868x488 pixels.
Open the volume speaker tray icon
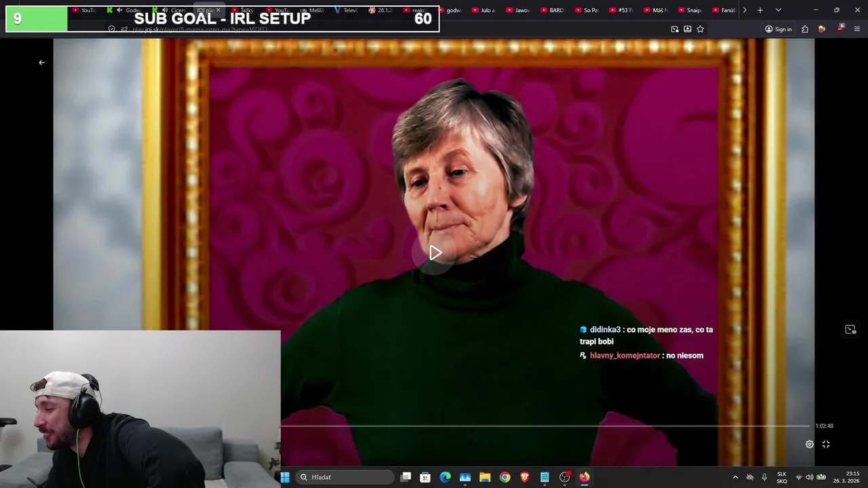click(x=809, y=477)
